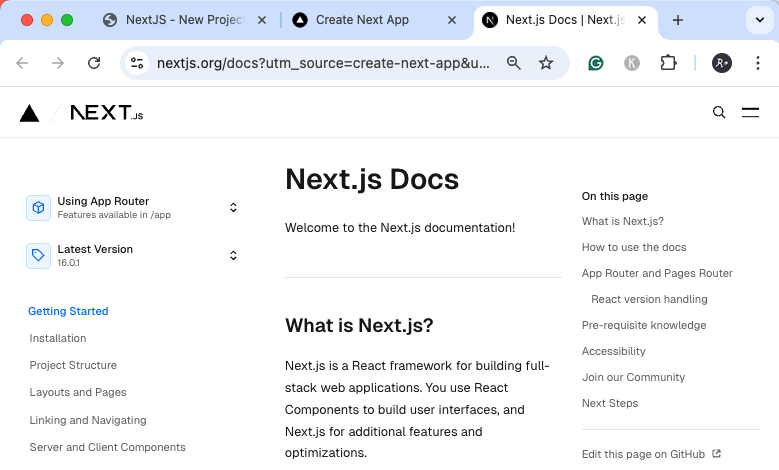Jump to Pre-requisite knowledge section

(644, 325)
